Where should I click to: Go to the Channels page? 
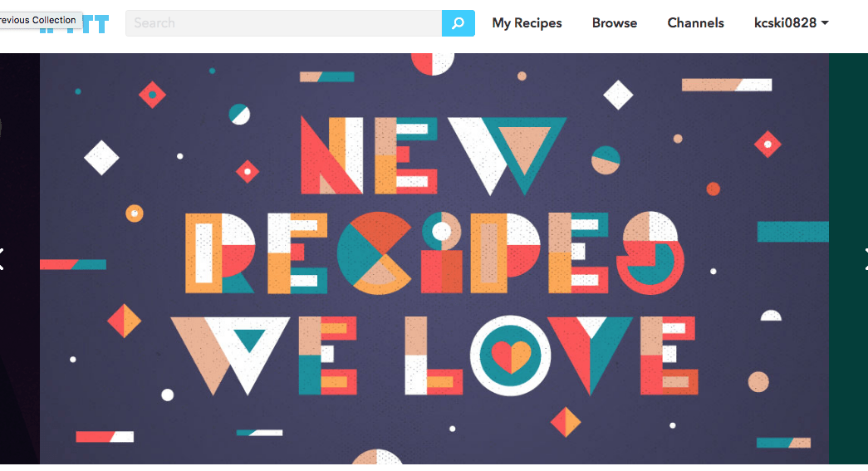pyautogui.click(x=695, y=23)
